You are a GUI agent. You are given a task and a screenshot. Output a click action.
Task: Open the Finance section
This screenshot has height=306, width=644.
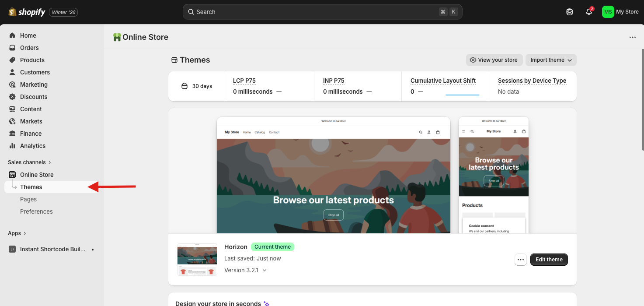(x=31, y=134)
